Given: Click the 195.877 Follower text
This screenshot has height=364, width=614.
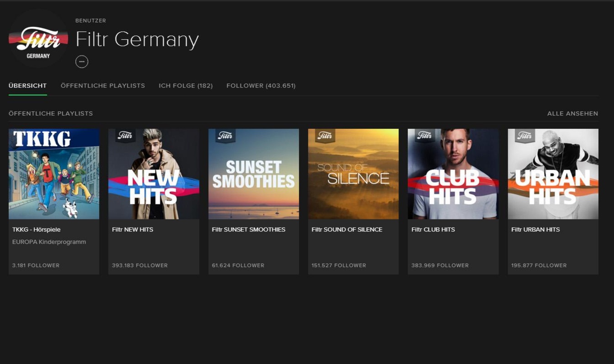Looking at the screenshot, I should click(539, 265).
